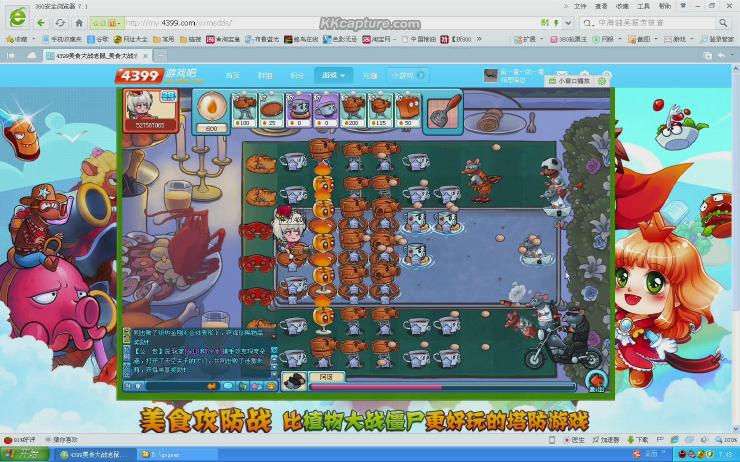
Task: Pick the plant card costing 100
Action: 244,110
